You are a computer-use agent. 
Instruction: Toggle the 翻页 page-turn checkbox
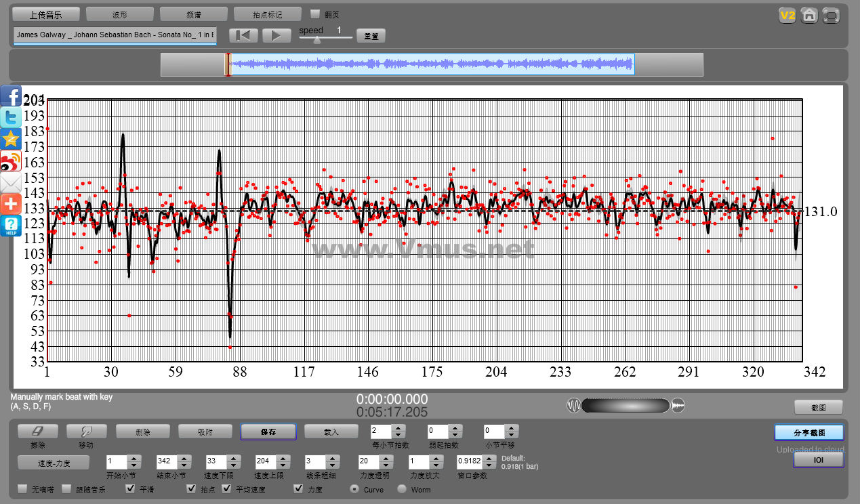coord(314,14)
